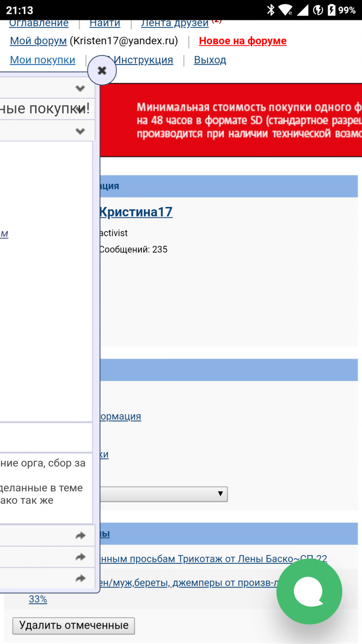Click Выход to log out
Viewport: 362px width, 644px height.
coord(210,60)
